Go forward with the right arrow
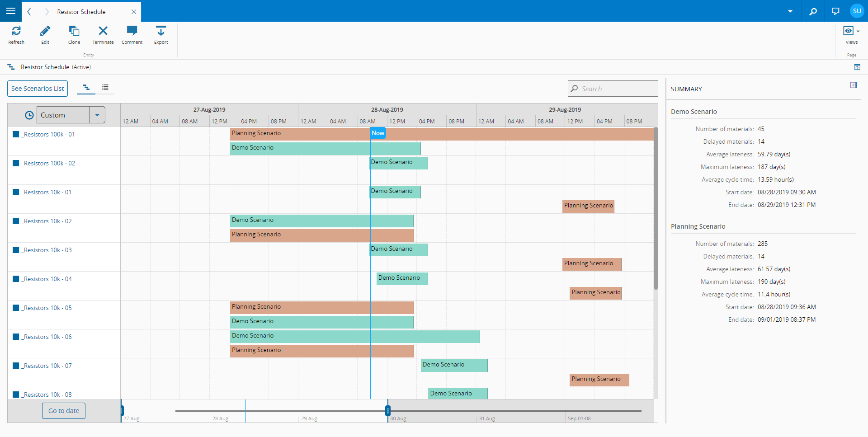Image resolution: width=868 pixels, height=437 pixels. pos(47,12)
